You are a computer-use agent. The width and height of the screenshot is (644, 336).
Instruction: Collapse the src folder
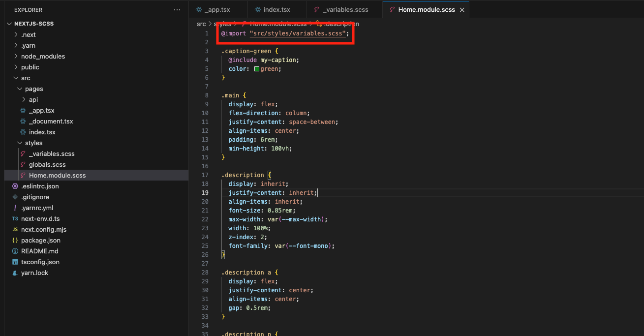(x=16, y=78)
